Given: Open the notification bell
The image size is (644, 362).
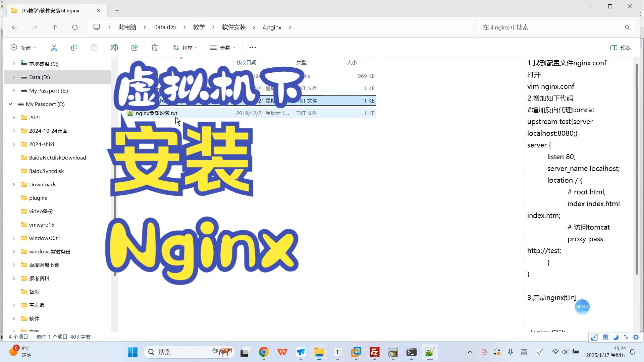Looking at the screenshot, I should click(632, 352).
